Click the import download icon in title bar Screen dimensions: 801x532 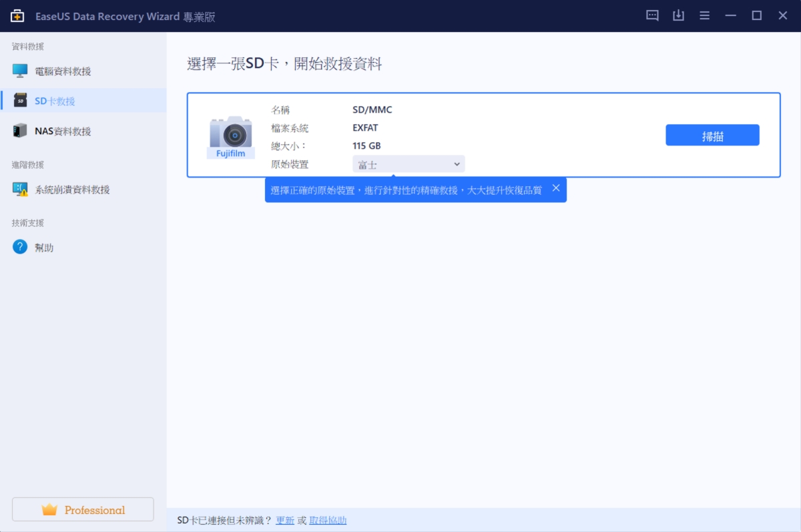[x=678, y=15]
